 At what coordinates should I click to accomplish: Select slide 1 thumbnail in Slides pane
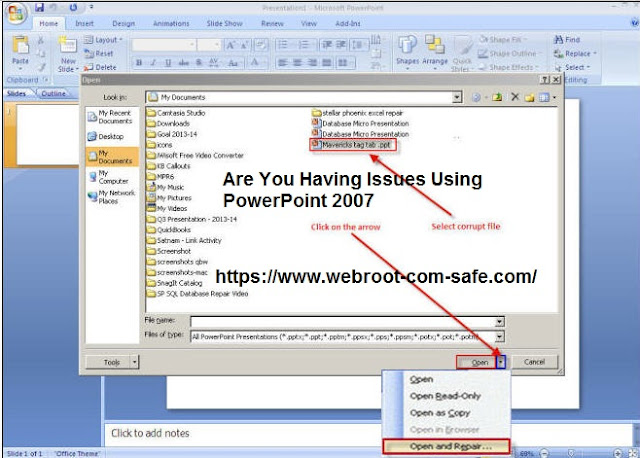pos(47,135)
